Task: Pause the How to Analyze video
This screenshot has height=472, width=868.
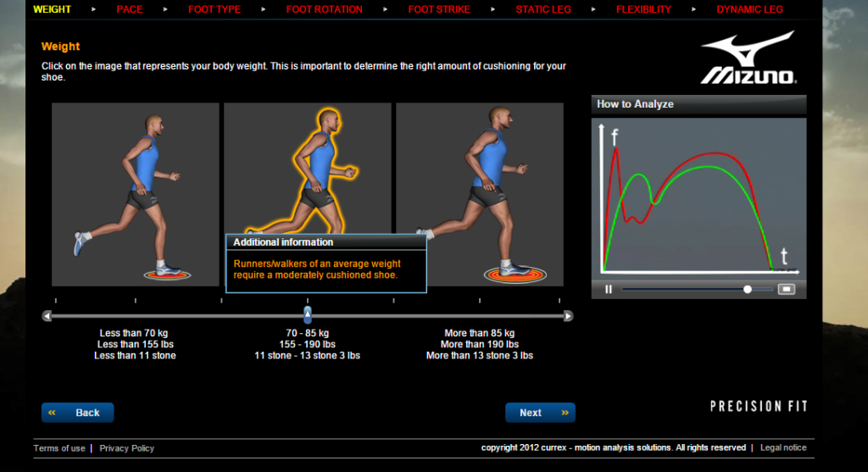Action: click(x=609, y=289)
